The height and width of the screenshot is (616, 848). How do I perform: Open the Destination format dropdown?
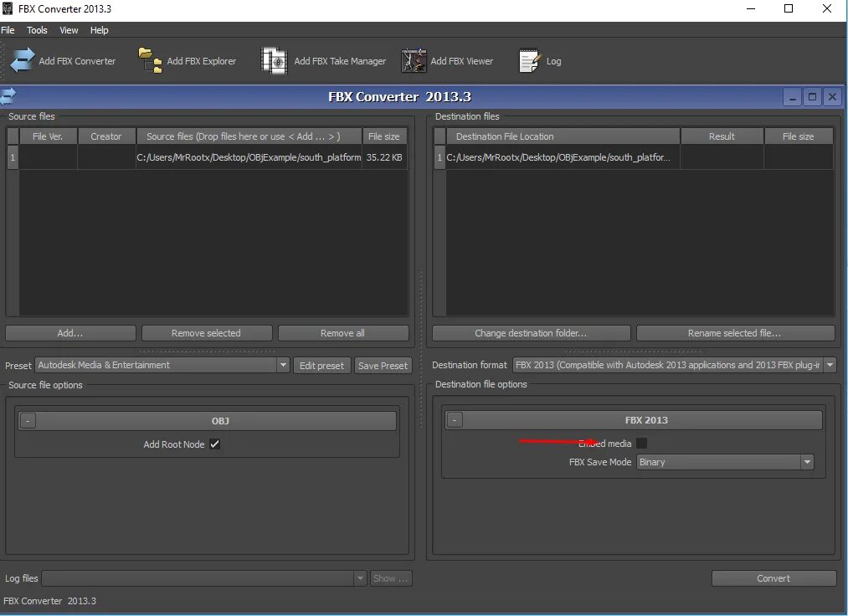pyautogui.click(x=675, y=365)
